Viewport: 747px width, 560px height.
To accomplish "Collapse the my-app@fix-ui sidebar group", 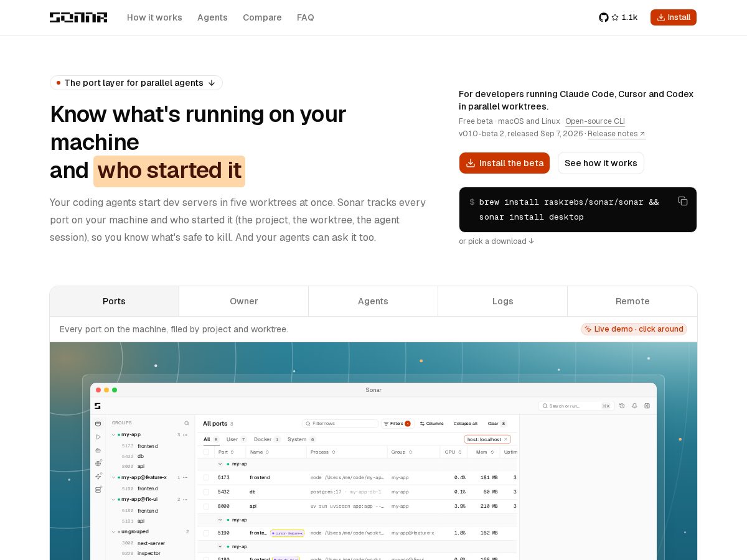I will [113, 499].
